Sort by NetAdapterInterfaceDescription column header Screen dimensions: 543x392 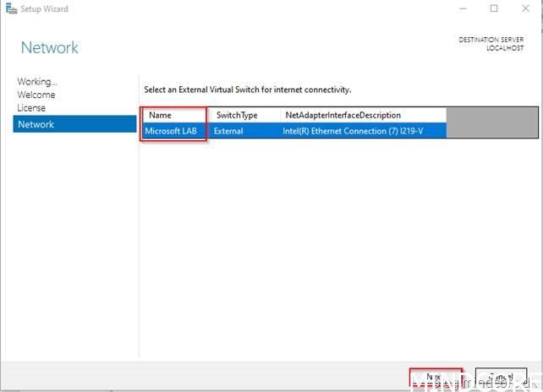click(x=343, y=115)
